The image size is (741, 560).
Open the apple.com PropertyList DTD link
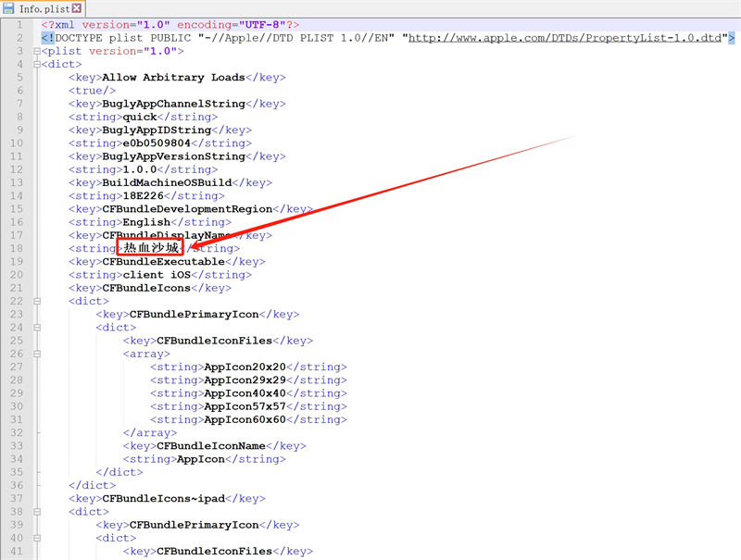click(565, 38)
